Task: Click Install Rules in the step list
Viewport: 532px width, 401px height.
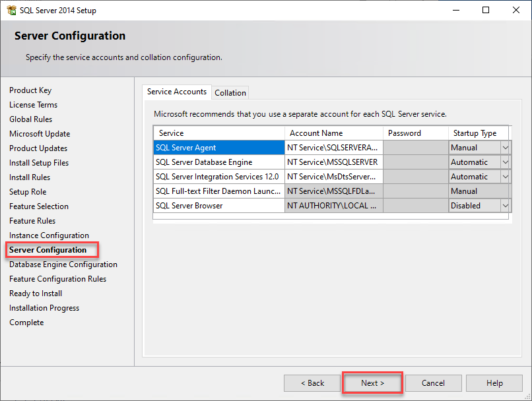Action: [30, 177]
